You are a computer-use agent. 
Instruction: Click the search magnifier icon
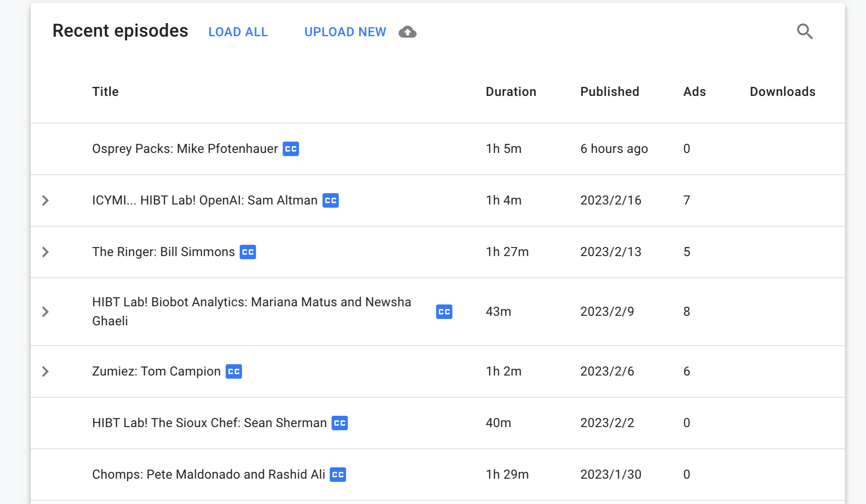point(804,32)
